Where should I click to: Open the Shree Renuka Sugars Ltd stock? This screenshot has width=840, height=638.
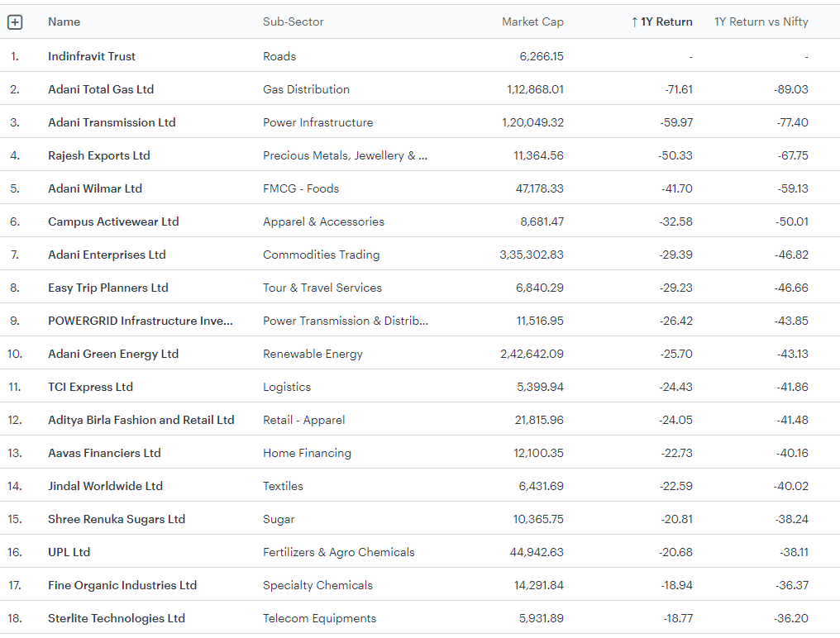[x=117, y=520]
